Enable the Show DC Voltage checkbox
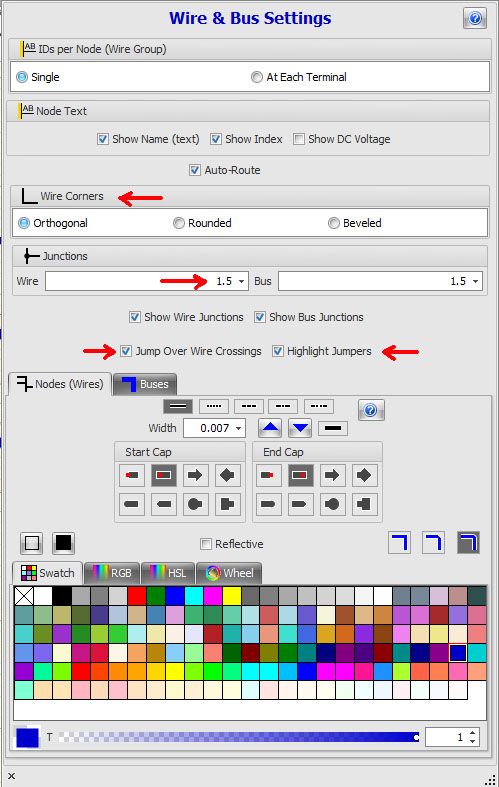499x787 pixels. click(x=299, y=139)
